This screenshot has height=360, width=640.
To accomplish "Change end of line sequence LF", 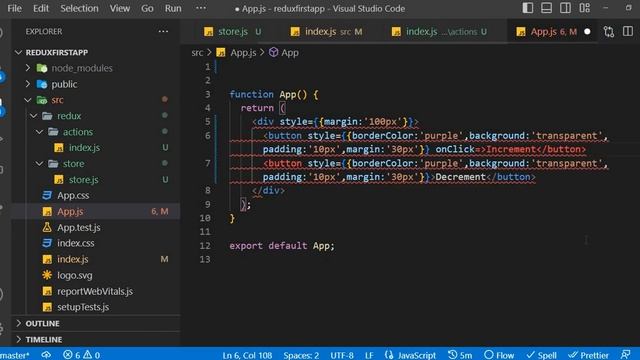I will click(369, 355).
